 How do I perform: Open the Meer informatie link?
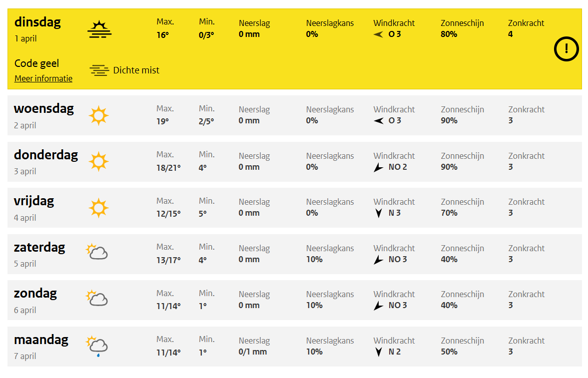pos(43,78)
